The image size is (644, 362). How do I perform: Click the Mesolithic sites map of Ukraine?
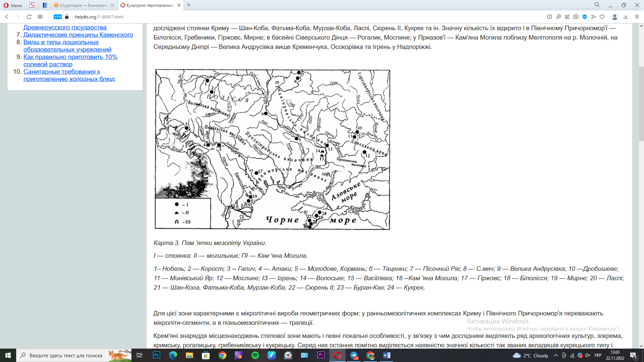[272, 149]
